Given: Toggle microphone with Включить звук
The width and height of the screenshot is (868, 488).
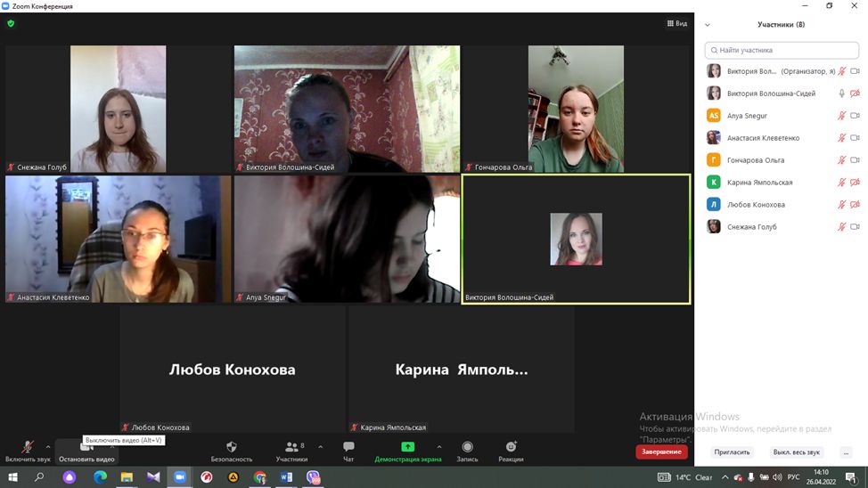Looking at the screenshot, I should (x=28, y=447).
